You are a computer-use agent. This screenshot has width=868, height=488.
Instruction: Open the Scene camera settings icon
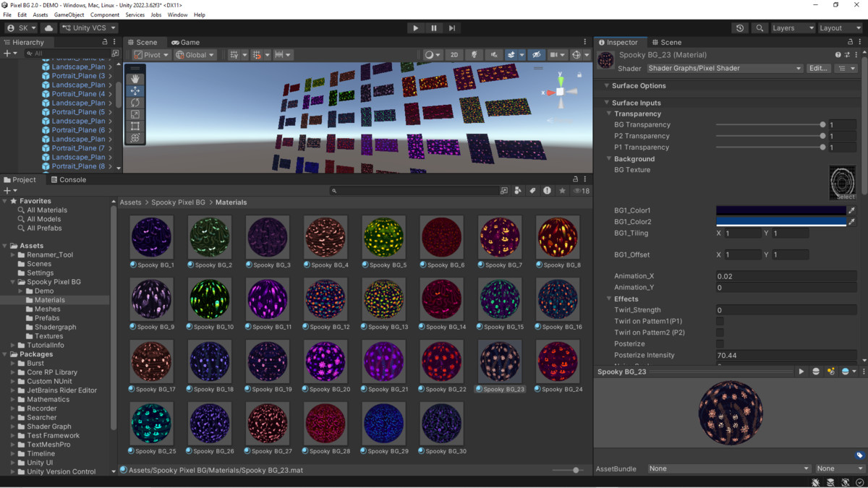(557, 55)
